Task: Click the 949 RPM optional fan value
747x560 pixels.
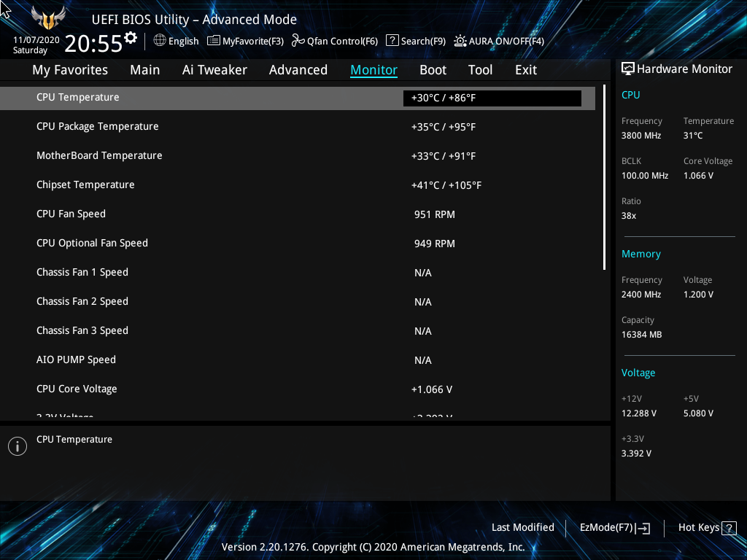Action: coord(435,244)
